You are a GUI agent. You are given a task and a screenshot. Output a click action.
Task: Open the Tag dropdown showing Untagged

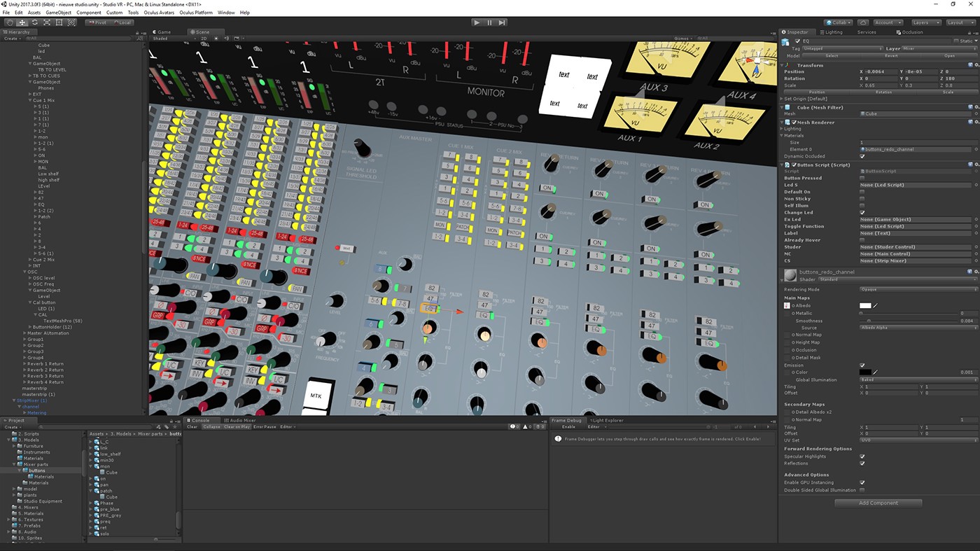[x=843, y=48]
